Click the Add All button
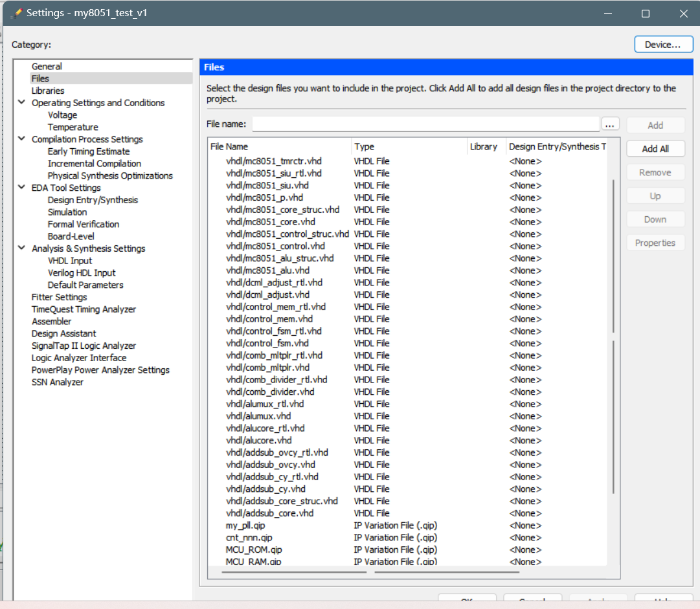Image resolution: width=700 pixels, height=609 pixels. click(655, 149)
